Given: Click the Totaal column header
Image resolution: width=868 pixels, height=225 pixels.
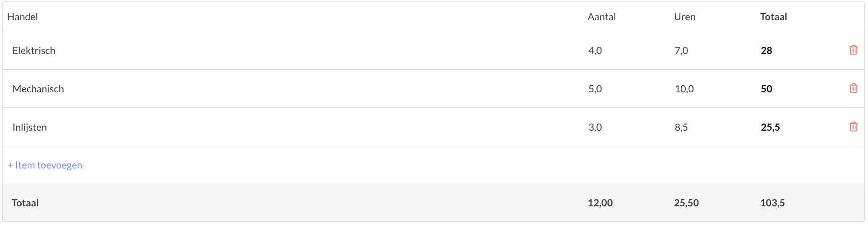Looking at the screenshot, I should [x=774, y=17].
